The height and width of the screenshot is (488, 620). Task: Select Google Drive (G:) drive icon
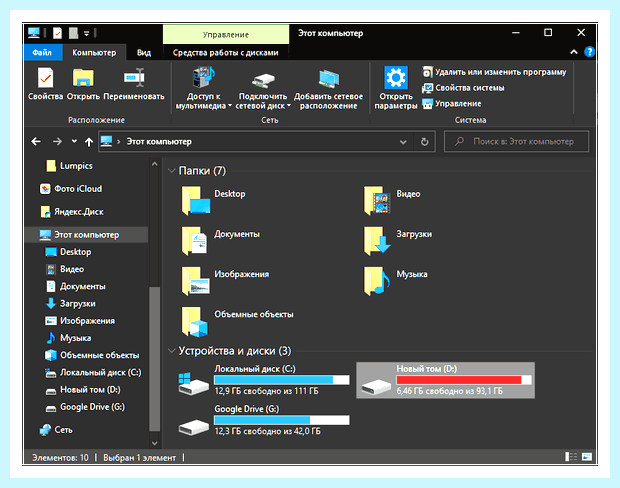coord(193,427)
